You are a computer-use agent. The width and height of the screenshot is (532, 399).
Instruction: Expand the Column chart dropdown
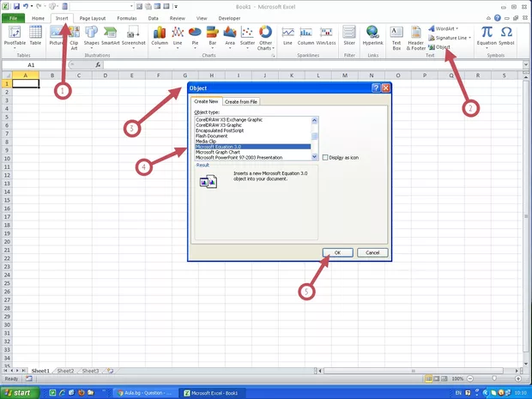160,36
